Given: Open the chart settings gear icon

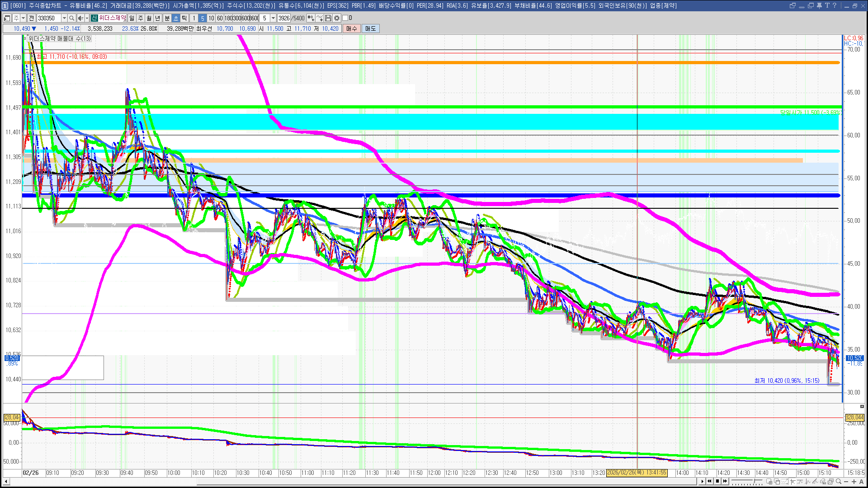Looking at the screenshot, I should point(337,18).
